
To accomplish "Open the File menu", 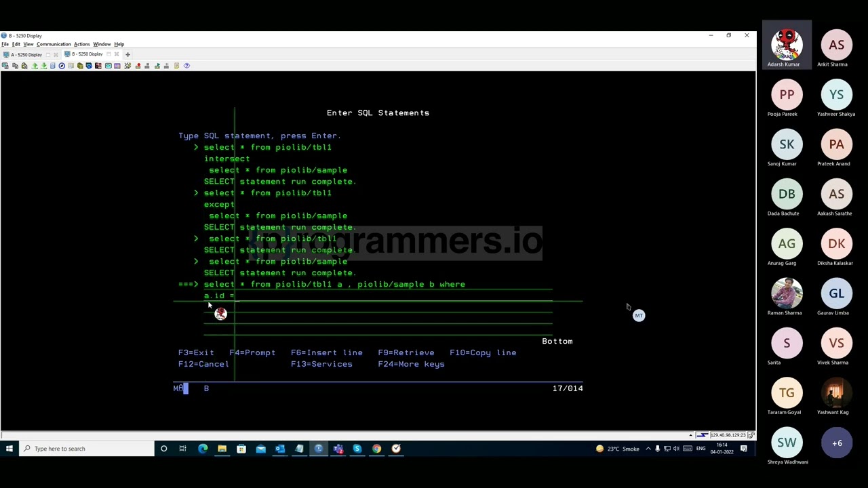I will tap(5, 44).
